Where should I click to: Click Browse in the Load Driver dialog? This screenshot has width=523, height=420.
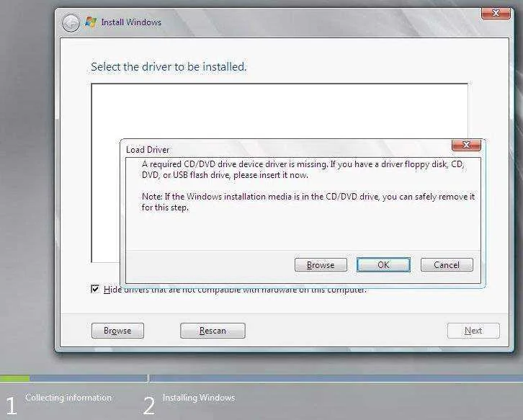coord(321,265)
